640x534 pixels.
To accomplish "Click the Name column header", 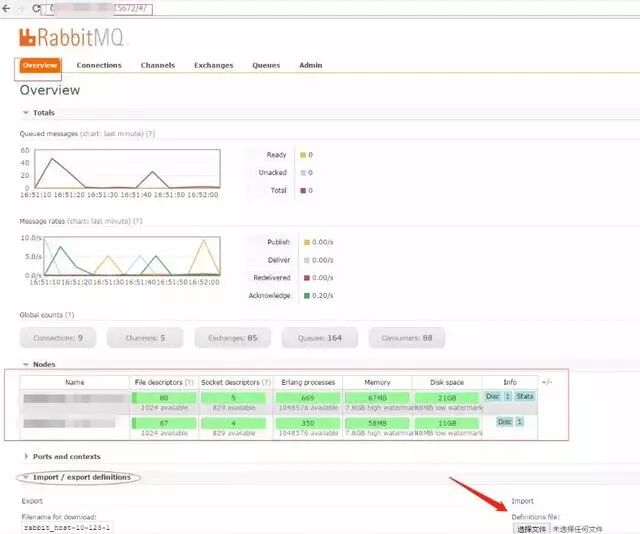I will 75,383.
